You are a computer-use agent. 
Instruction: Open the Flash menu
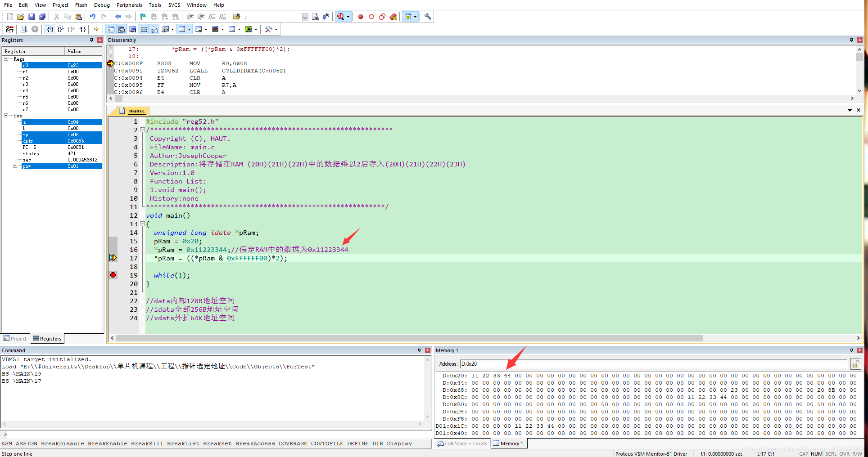point(81,5)
